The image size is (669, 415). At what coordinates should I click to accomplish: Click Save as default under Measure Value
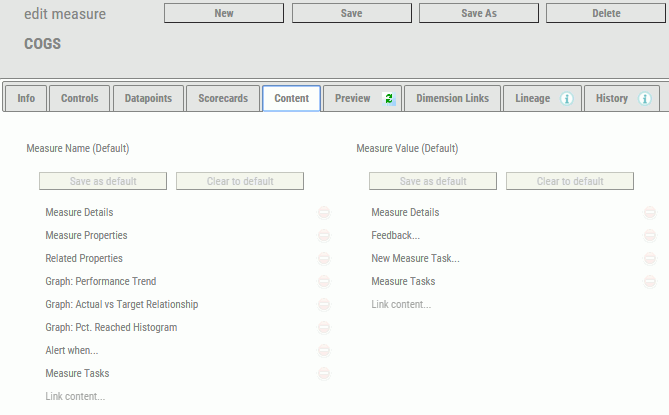(x=433, y=181)
